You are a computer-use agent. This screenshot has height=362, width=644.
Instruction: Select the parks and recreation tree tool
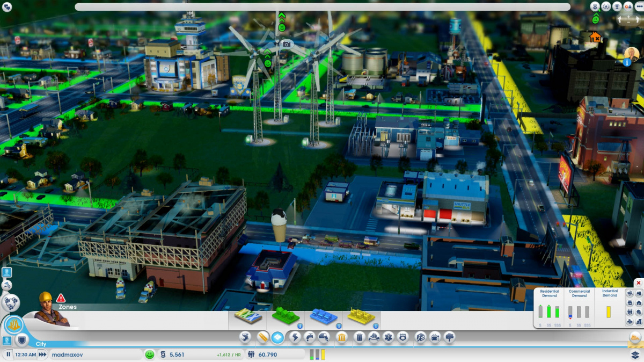(x=449, y=336)
